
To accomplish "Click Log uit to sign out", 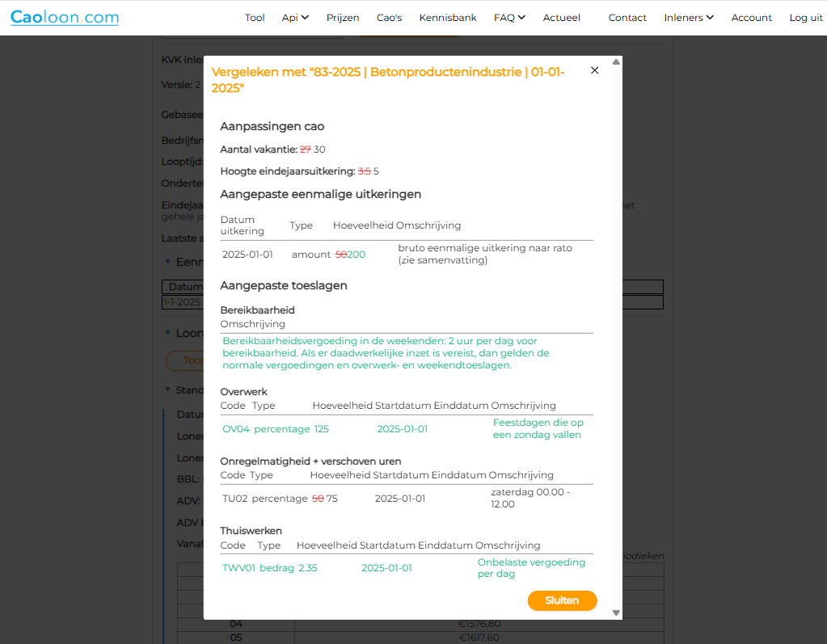I will click(805, 18).
